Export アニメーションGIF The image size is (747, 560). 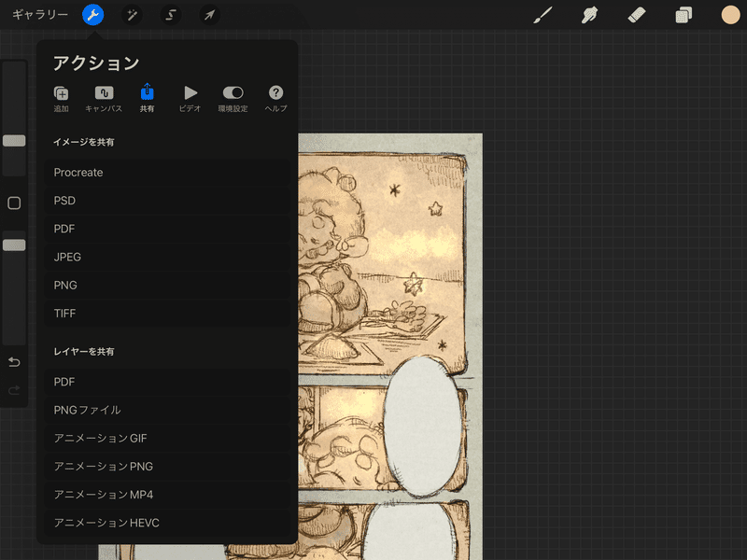click(167, 438)
